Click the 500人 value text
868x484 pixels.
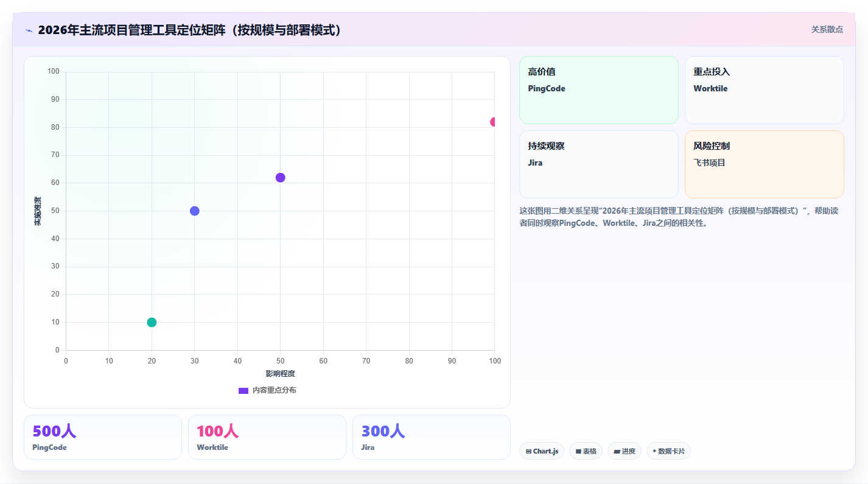(x=54, y=431)
